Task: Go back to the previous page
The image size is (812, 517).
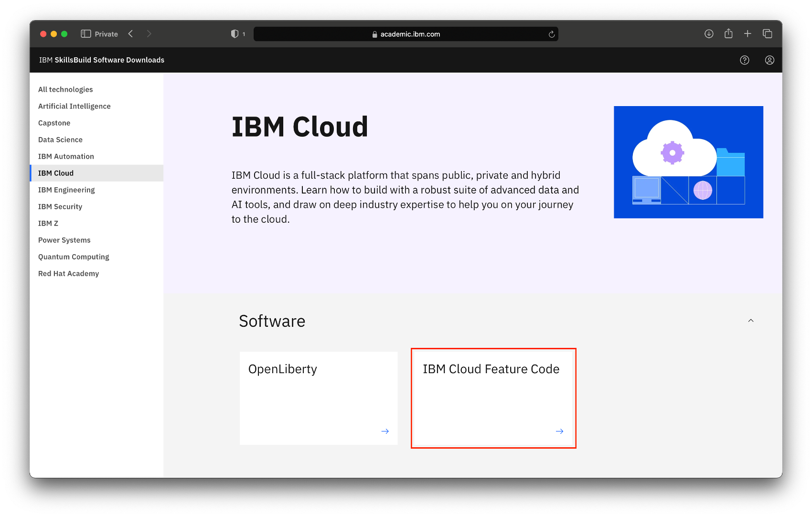Action: [x=130, y=34]
